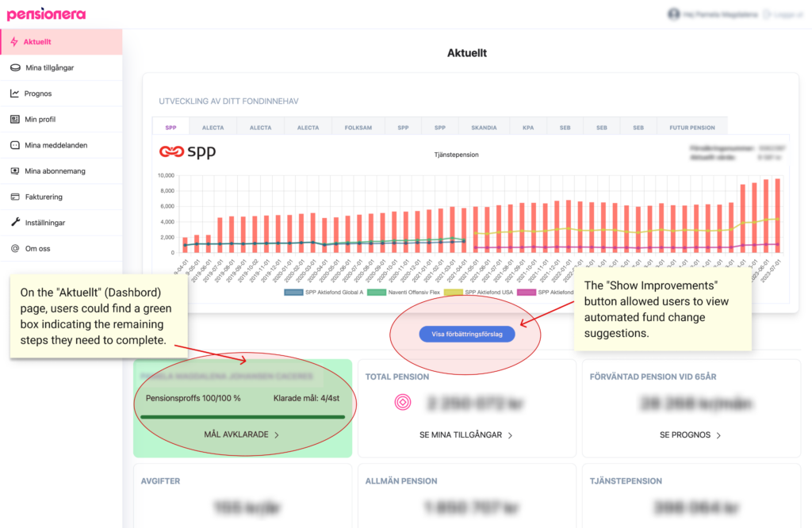
Task: Click the credit card icon beside Fakturering
Action: pos(15,197)
